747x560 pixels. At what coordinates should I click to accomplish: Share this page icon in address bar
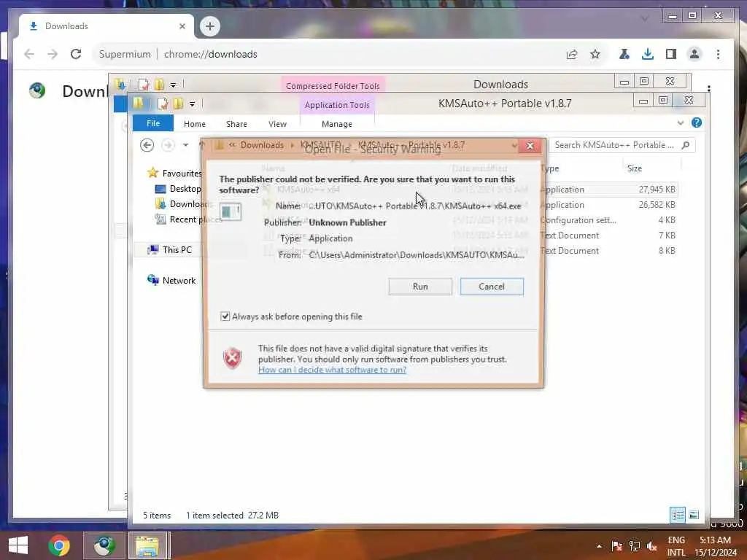coord(572,54)
